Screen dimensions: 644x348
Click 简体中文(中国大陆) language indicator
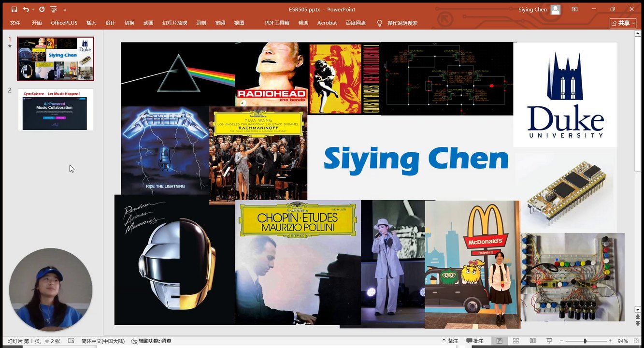click(x=103, y=341)
